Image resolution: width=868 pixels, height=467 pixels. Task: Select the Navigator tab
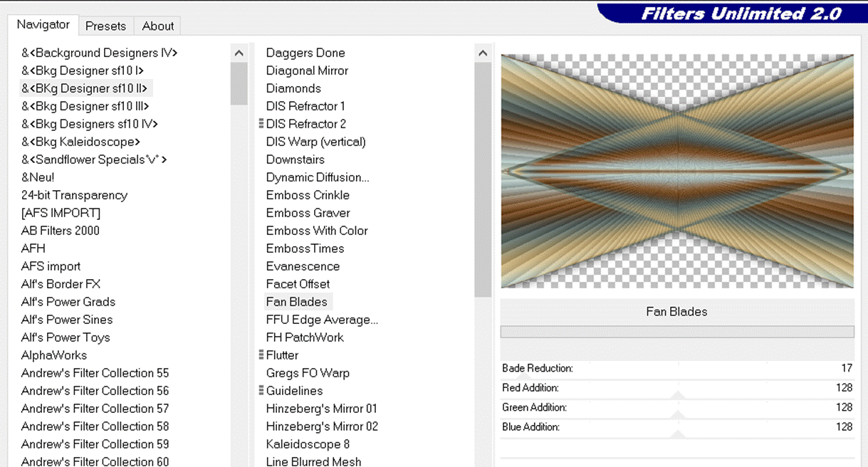tap(43, 25)
